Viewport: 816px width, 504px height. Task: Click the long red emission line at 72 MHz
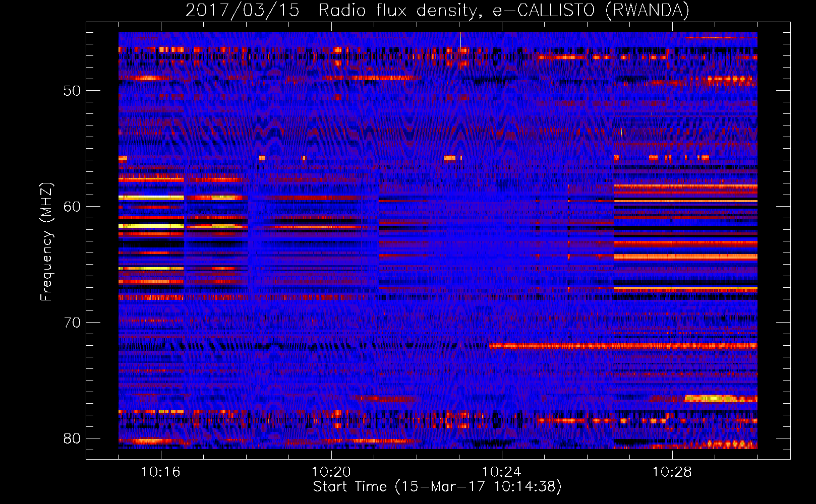point(623,346)
